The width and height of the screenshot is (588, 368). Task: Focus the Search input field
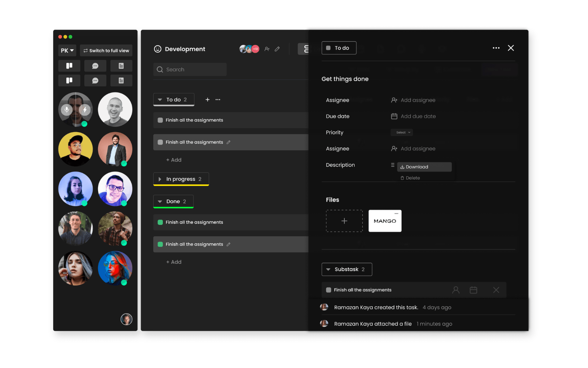pyautogui.click(x=190, y=70)
